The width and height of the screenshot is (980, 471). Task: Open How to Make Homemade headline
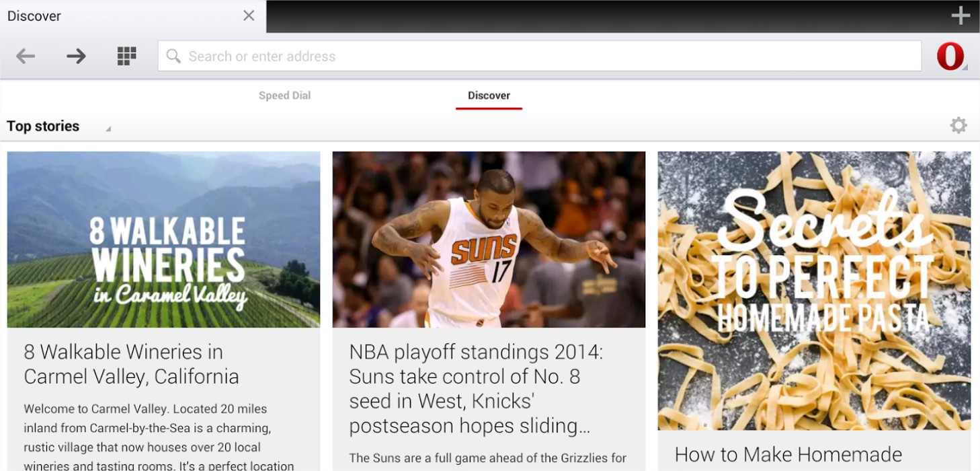[x=788, y=455]
